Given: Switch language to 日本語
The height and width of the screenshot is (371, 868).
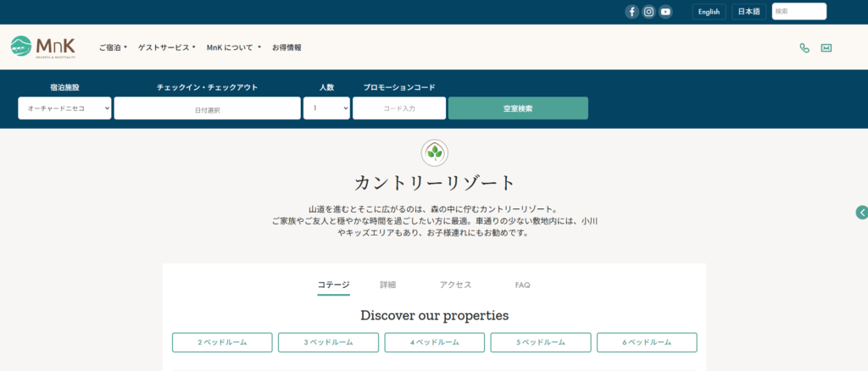Looking at the screenshot, I should tap(749, 12).
